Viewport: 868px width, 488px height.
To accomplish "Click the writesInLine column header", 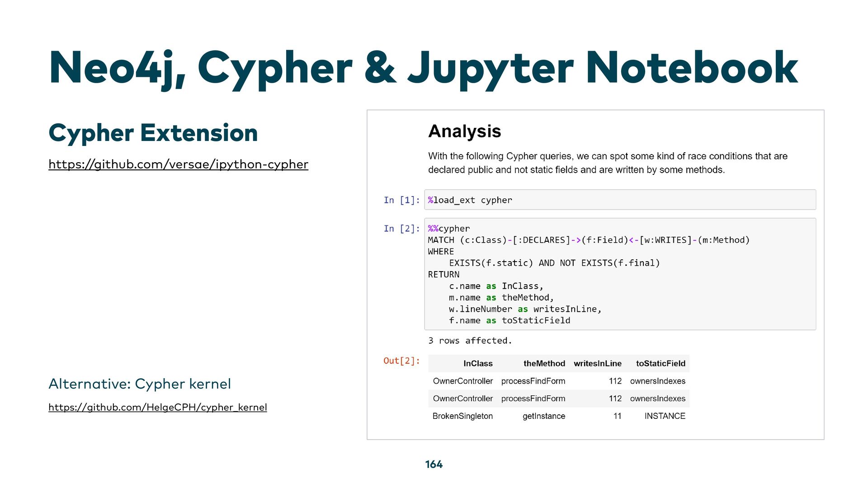I will (597, 364).
